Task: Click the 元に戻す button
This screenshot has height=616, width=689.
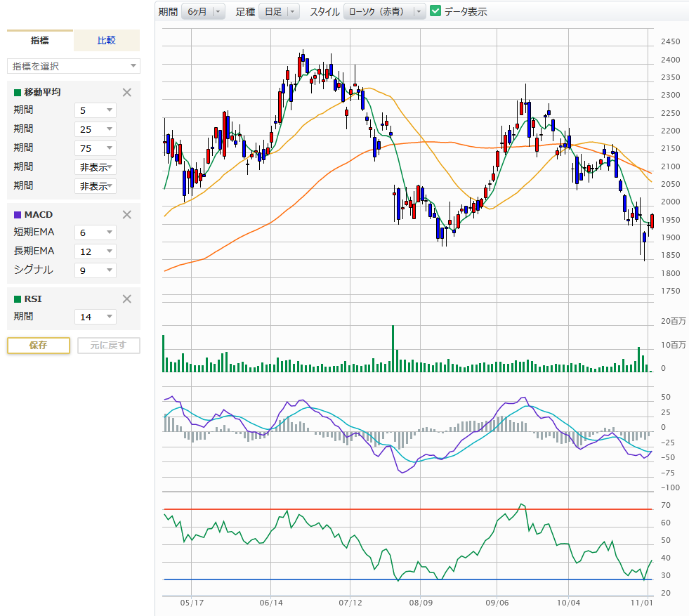Action: click(x=109, y=346)
